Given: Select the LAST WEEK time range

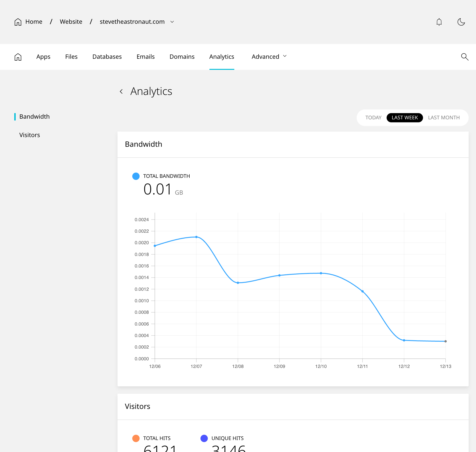Looking at the screenshot, I should (404, 117).
